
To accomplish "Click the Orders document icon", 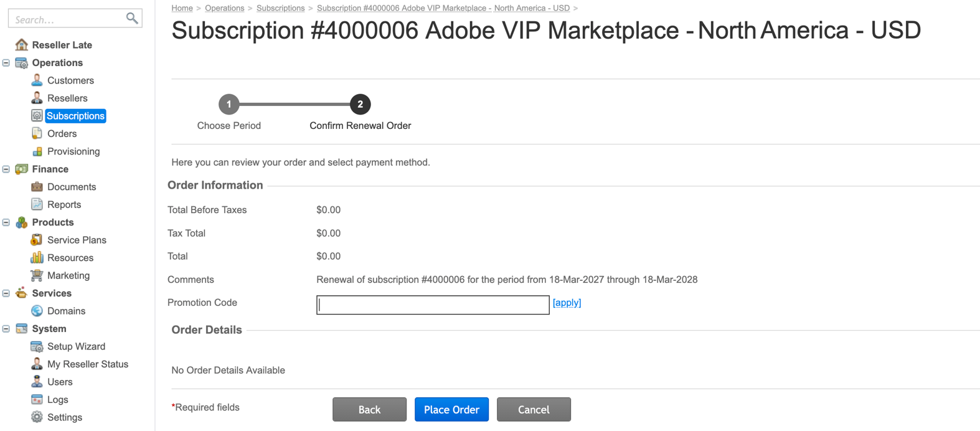I will (37, 133).
